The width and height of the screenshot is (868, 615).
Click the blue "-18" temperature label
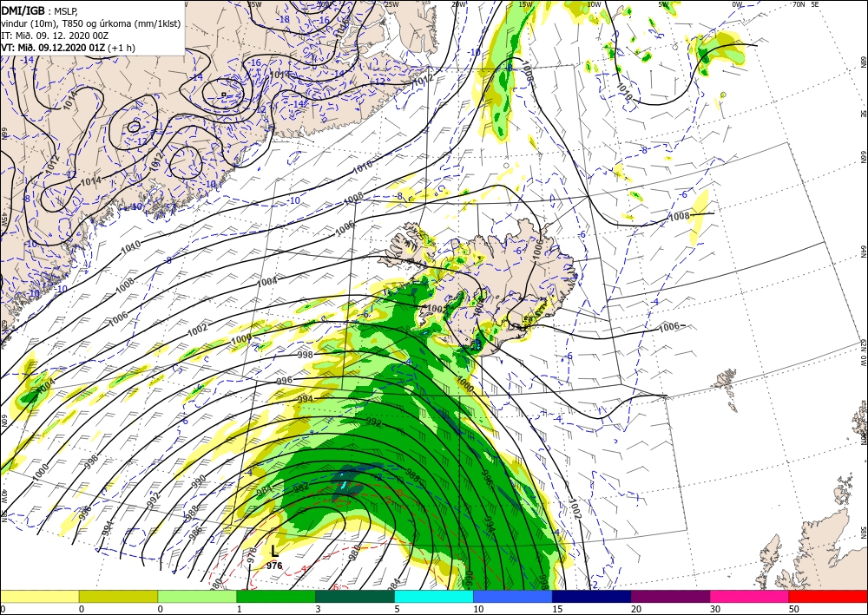coord(284,19)
